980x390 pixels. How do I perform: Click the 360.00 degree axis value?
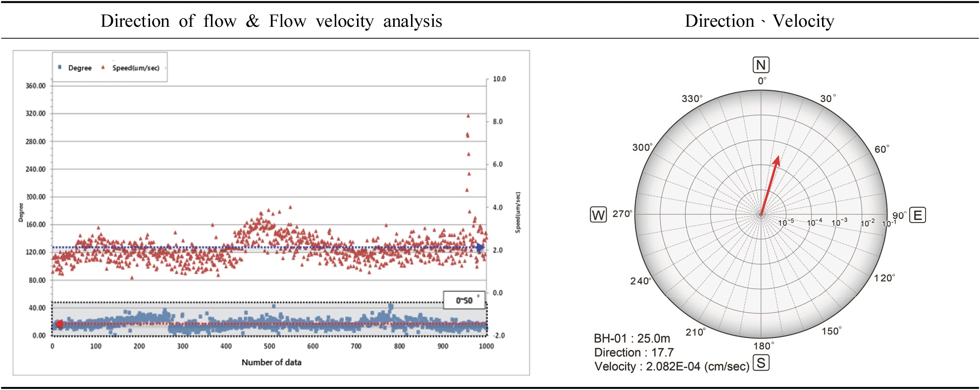(x=36, y=86)
